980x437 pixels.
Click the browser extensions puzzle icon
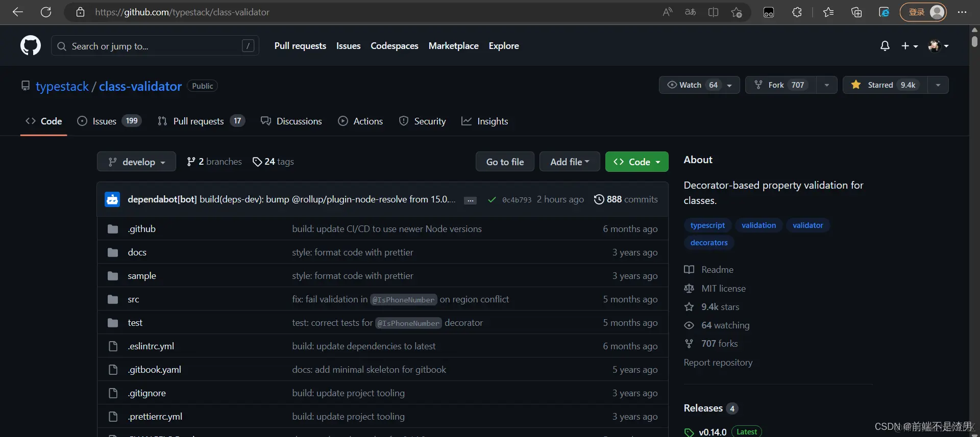coord(797,12)
